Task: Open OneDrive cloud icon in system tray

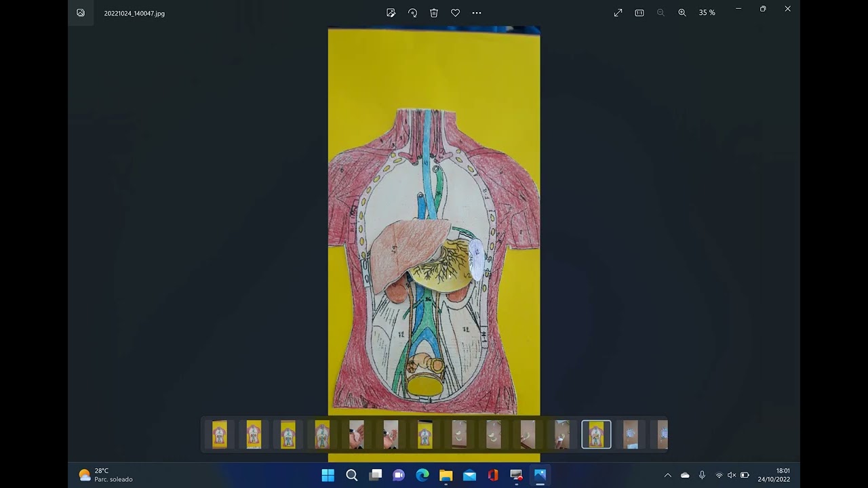Action: (x=685, y=475)
